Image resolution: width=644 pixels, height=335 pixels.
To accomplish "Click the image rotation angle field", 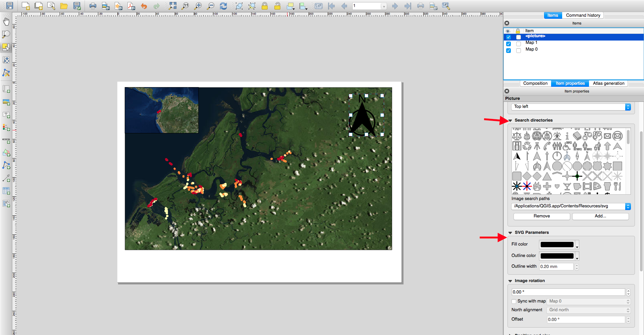I will (568, 292).
